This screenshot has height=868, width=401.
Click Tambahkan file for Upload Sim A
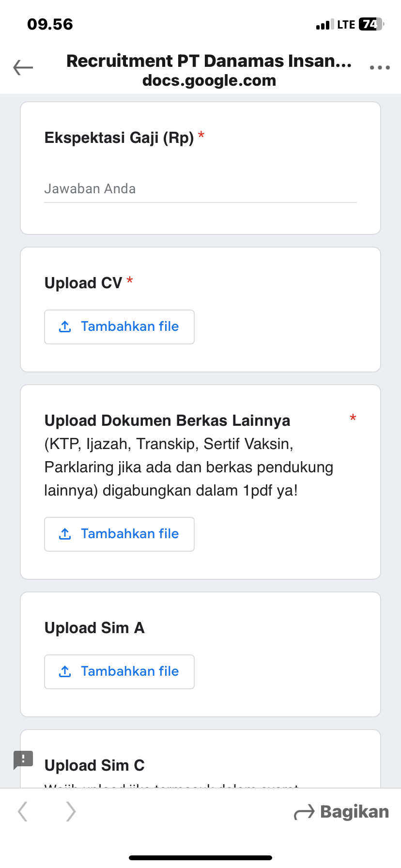pos(130,672)
